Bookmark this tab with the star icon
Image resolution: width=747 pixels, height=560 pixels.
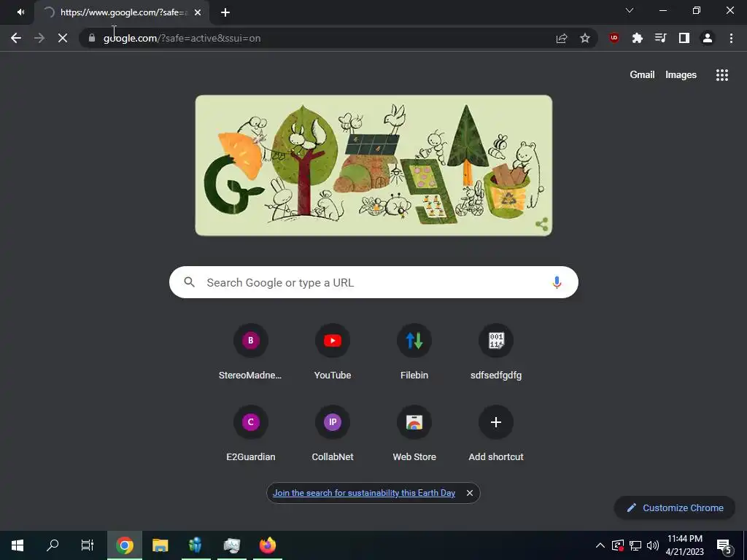point(585,38)
